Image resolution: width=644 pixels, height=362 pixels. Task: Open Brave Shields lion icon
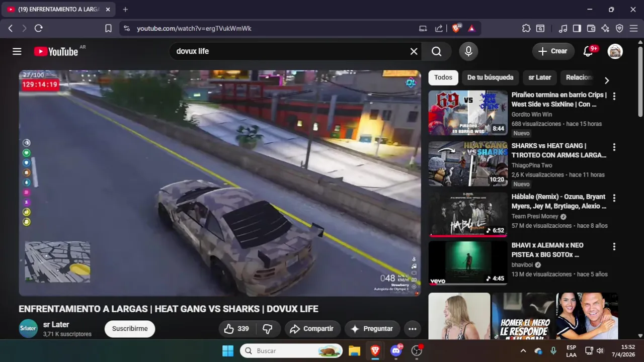coord(456,29)
